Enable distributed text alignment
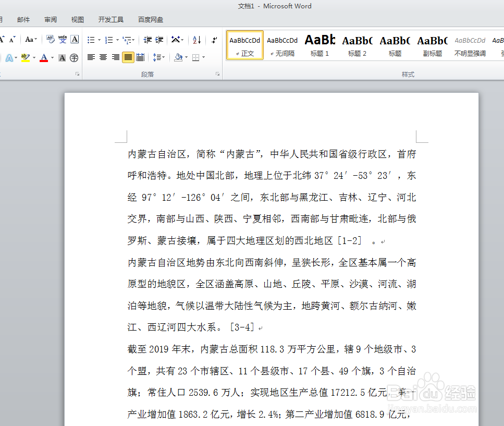This screenshot has width=504, height=426. (x=140, y=57)
